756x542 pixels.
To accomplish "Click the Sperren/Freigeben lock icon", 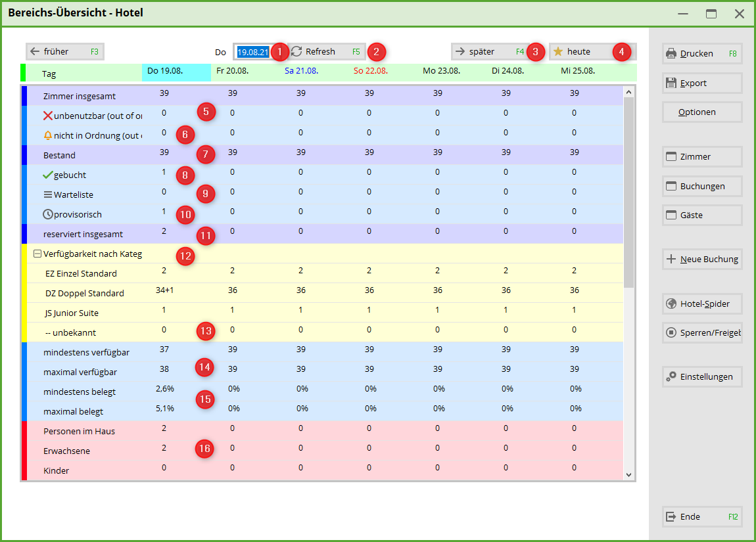I will [671, 333].
